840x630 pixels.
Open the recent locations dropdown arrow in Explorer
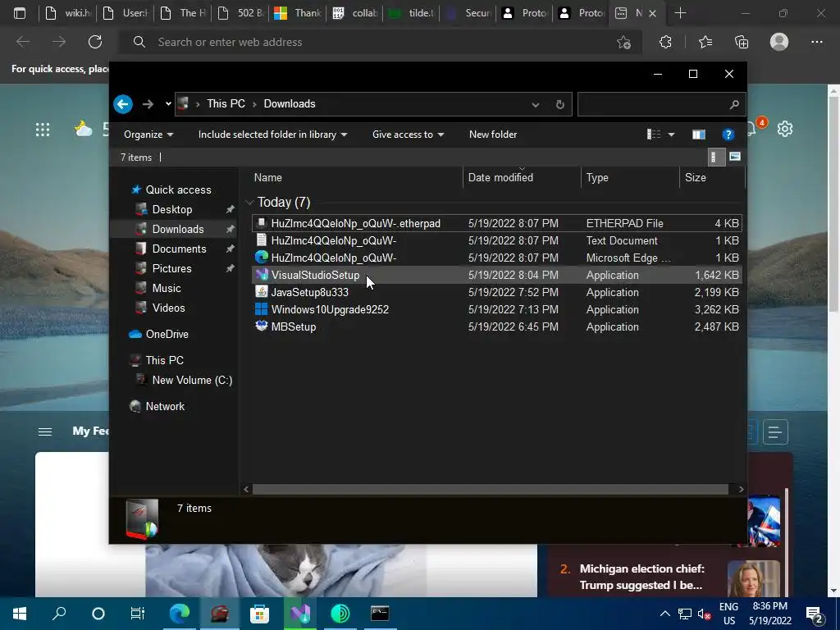coord(168,104)
